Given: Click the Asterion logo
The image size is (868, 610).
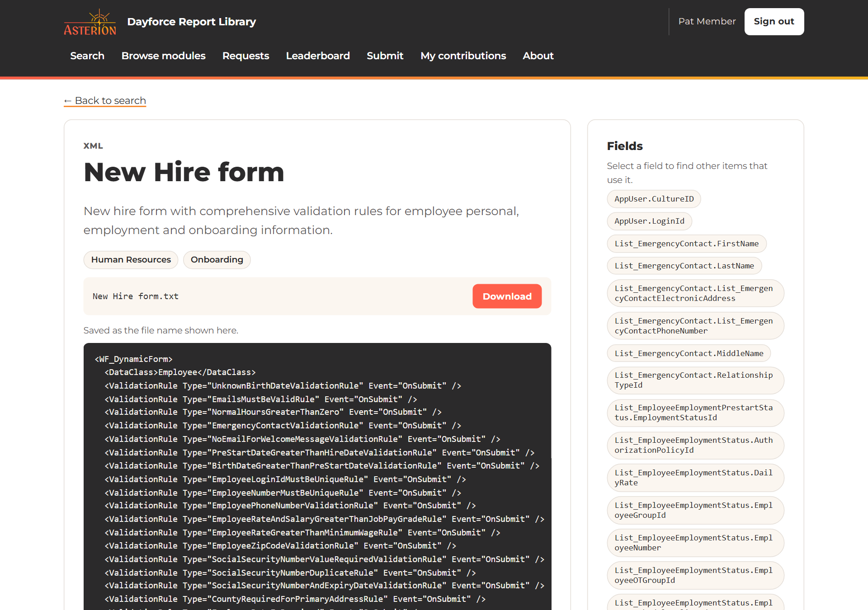Looking at the screenshot, I should [90, 22].
